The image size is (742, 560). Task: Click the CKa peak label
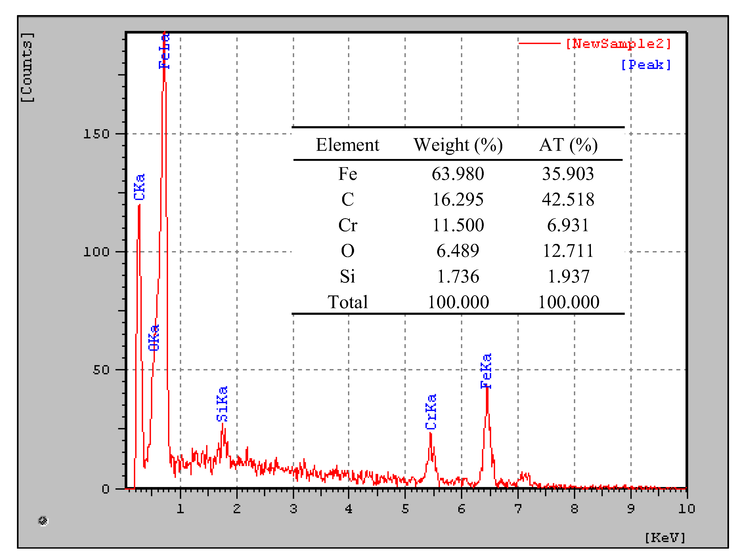point(139,187)
